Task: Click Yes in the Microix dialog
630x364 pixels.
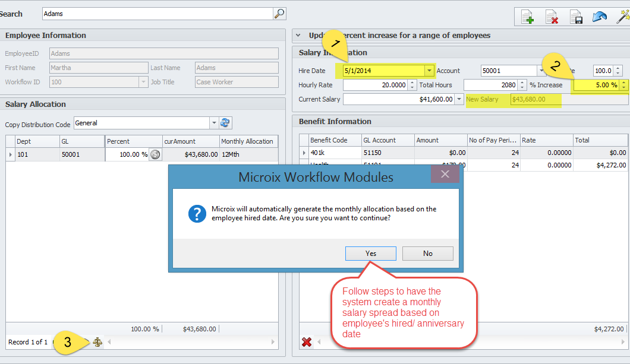Action: (x=370, y=254)
